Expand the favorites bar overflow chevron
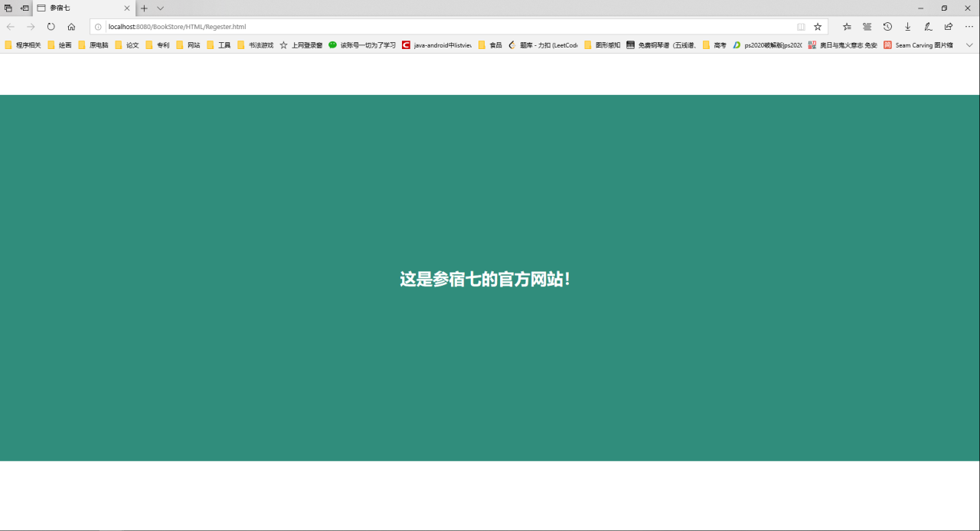 tap(969, 45)
